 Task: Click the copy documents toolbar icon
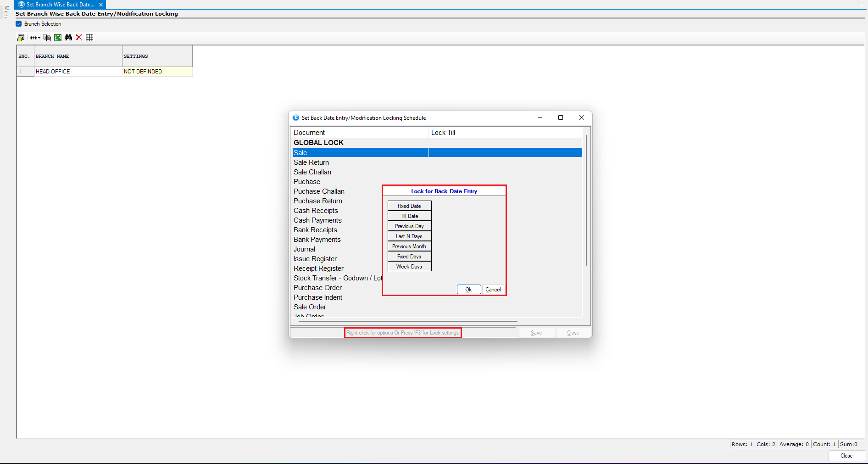[x=47, y=38]
